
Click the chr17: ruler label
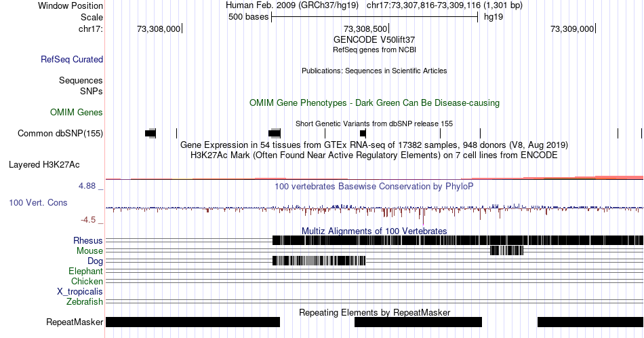pos(91,29)
